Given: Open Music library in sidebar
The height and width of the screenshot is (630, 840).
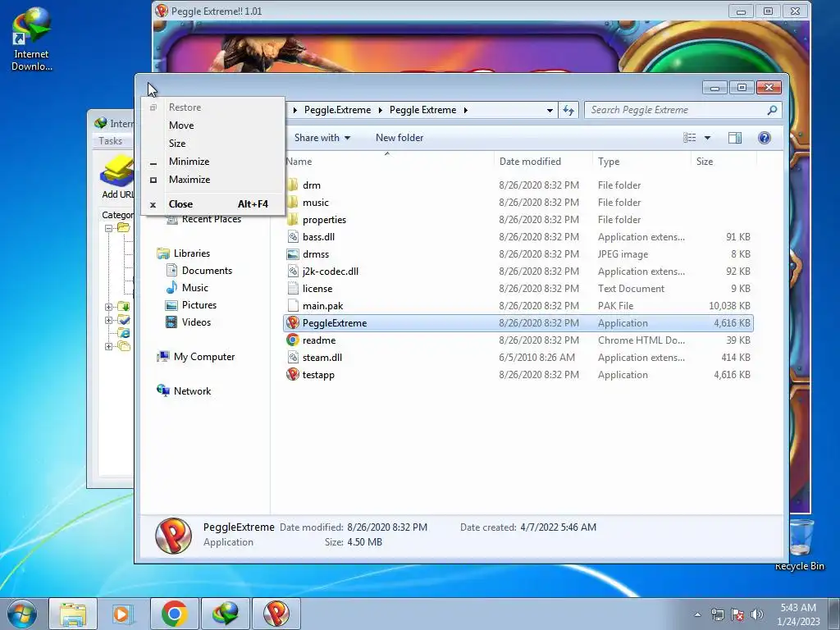Looking at the screenshot, I should [x=195, y=288].
